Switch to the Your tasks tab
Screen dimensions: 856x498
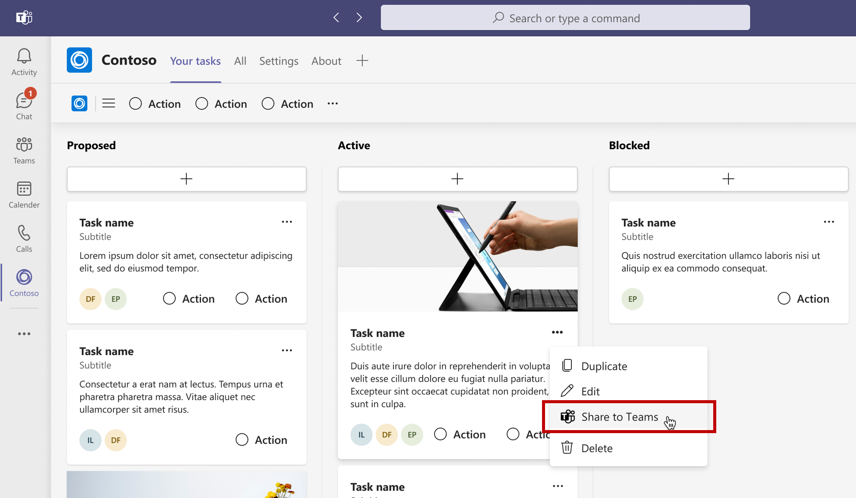tap(195, 61)
